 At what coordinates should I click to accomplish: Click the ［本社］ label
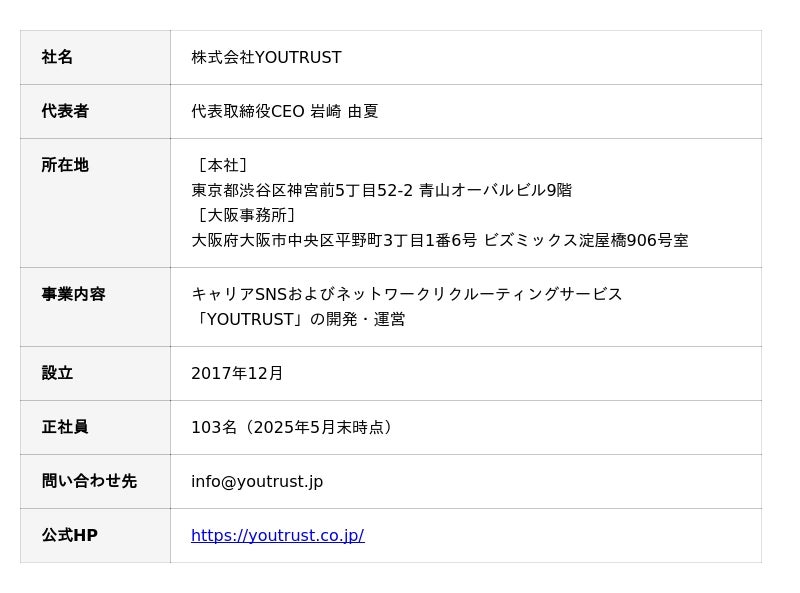(221, 166)
